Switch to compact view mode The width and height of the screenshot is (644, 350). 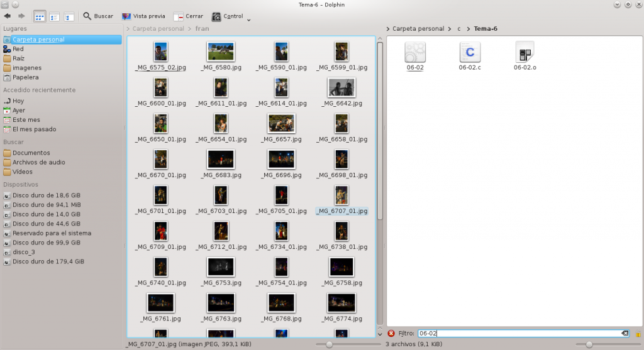pos(54,17)
